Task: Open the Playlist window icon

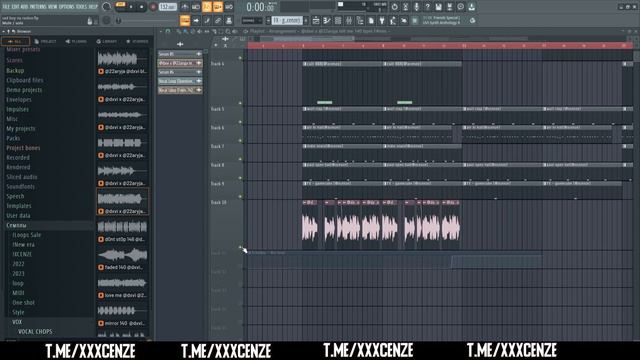Action: pyautogui.click(x=316, y=20)
